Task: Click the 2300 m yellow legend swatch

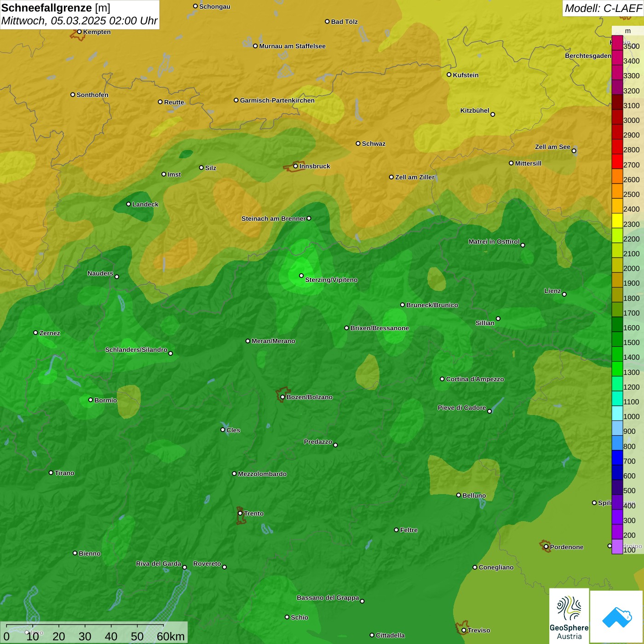Action: click(x=617, y=221)
